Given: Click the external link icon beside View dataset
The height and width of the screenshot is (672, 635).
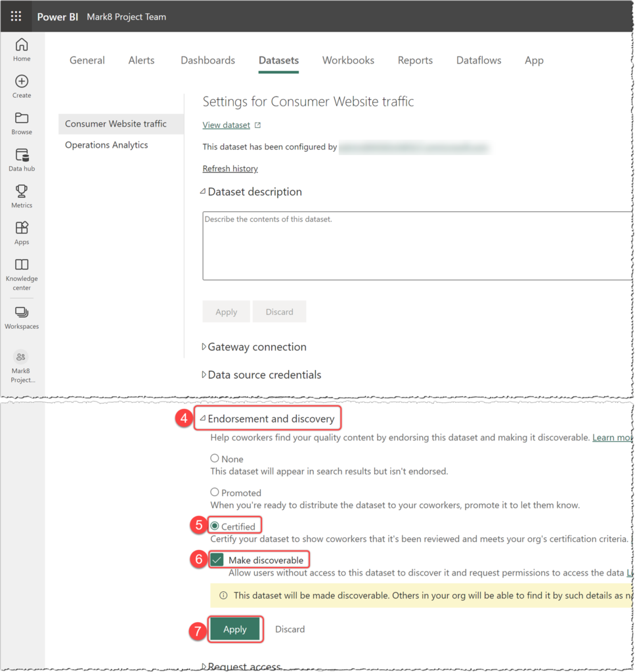Looking at the screenshot, I should click(x=257, y=125).
